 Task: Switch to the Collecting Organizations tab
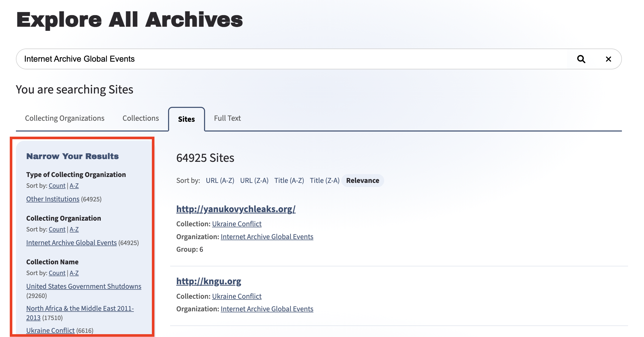click(65, 118)
